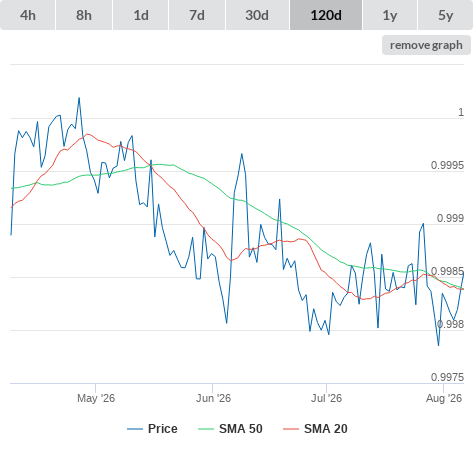The image size is (474, 455).
Task: Click the May '26 axis tick label
Action: tap(96, 398)
